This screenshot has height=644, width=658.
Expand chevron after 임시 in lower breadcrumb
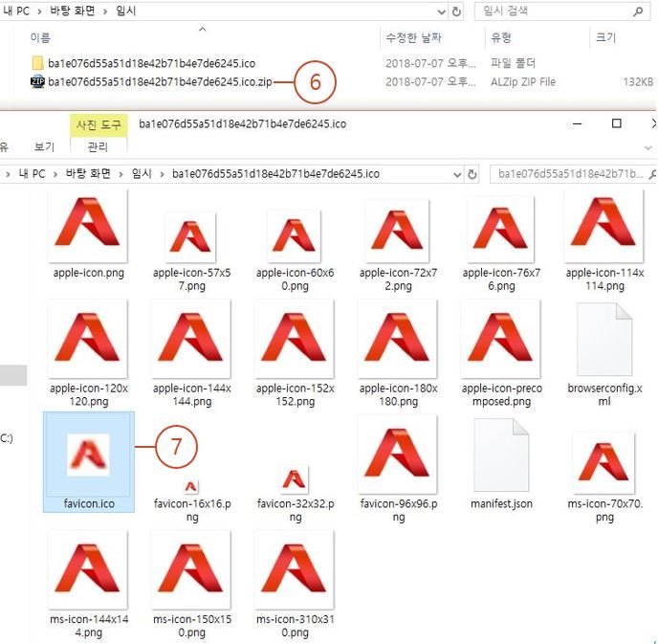click(162, 174)
